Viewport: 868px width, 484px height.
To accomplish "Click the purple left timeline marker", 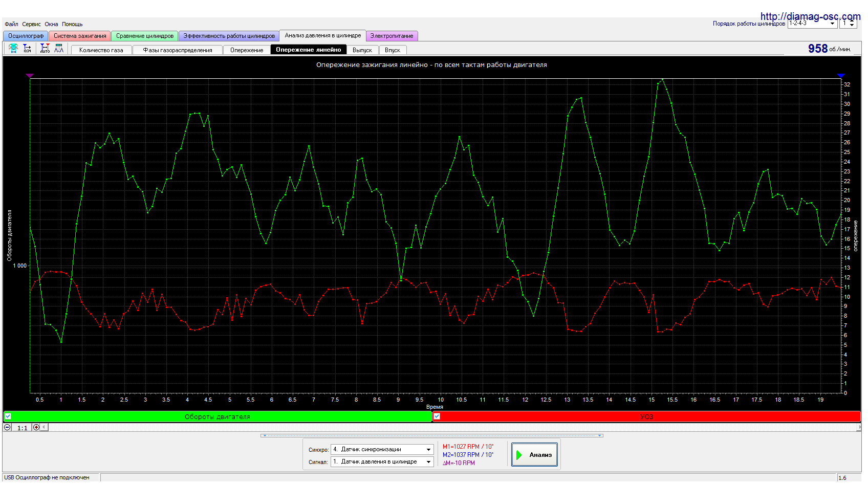I will 30,76.
